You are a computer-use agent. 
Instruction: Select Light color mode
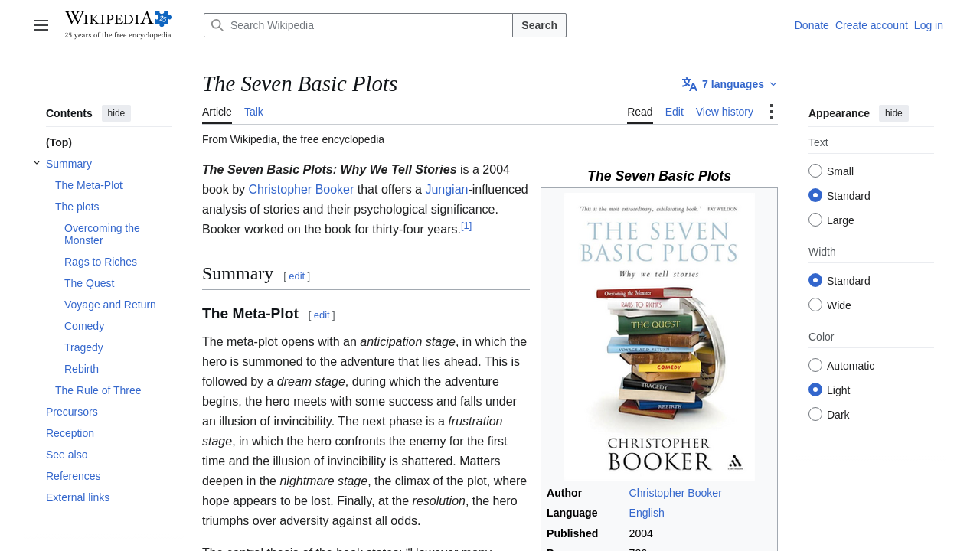(x=815, y=390)
